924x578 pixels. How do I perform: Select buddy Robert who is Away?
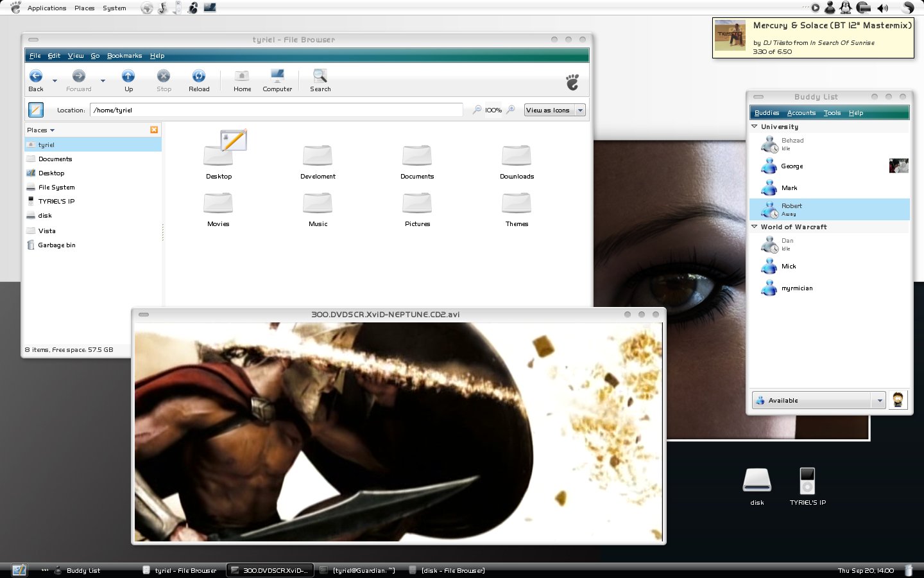[830, 209]
